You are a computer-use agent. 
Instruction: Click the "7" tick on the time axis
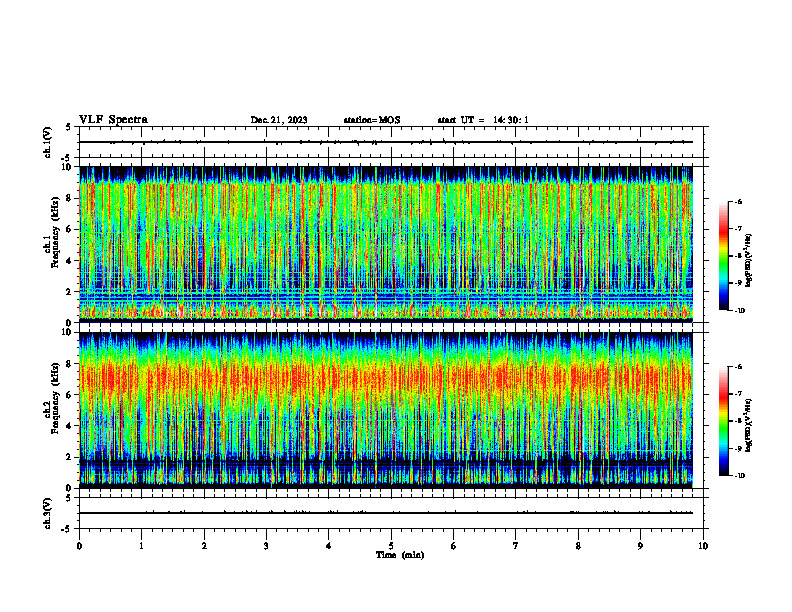pos(516,546)
